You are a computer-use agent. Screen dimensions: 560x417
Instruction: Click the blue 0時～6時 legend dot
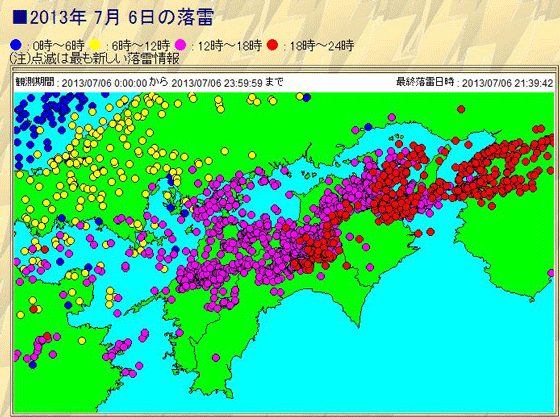(x=16, y=45)
